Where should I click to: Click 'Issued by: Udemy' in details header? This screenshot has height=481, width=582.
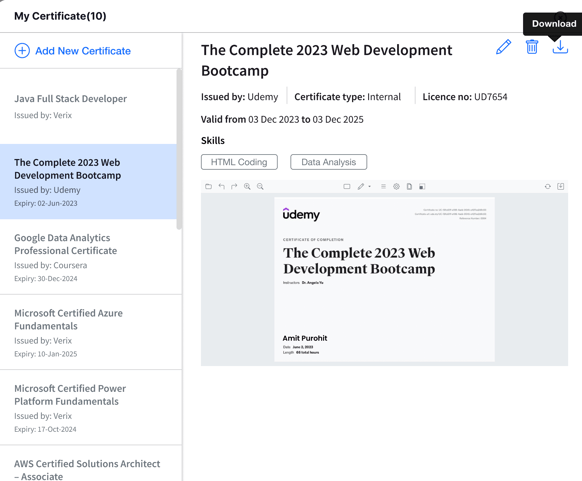(x=239, y=97)
